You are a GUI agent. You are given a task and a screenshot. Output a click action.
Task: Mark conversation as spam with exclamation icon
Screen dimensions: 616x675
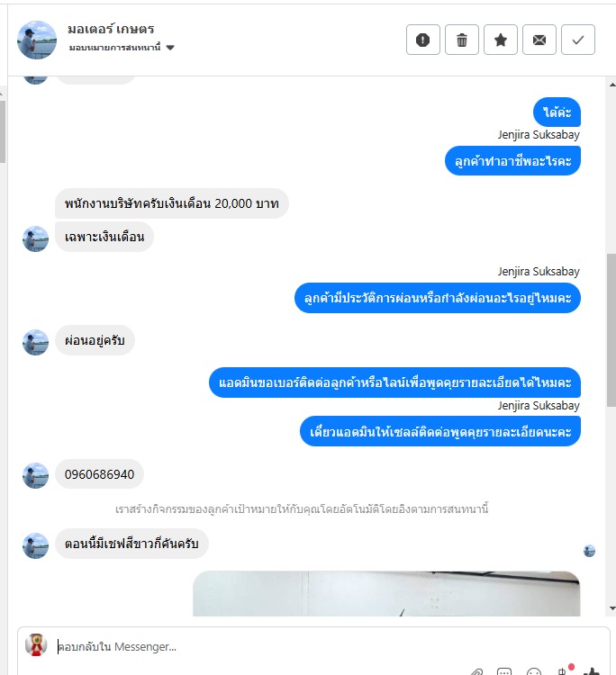422,40
